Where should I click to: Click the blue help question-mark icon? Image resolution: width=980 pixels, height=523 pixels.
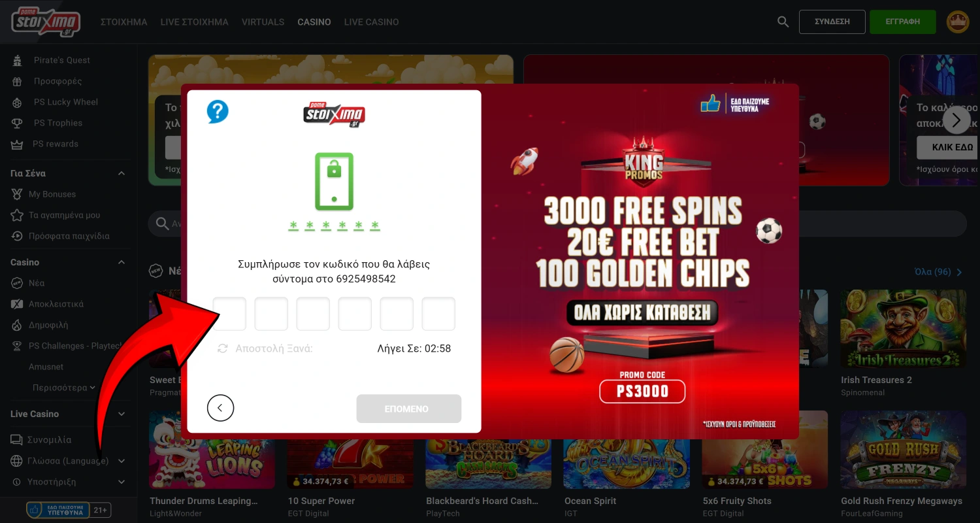[x=218, y=112]
